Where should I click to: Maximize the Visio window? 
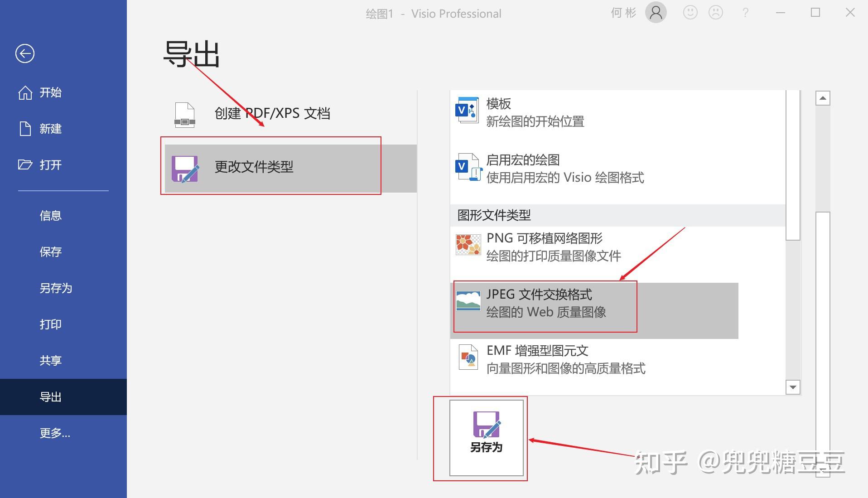click(x=815, y=13)
